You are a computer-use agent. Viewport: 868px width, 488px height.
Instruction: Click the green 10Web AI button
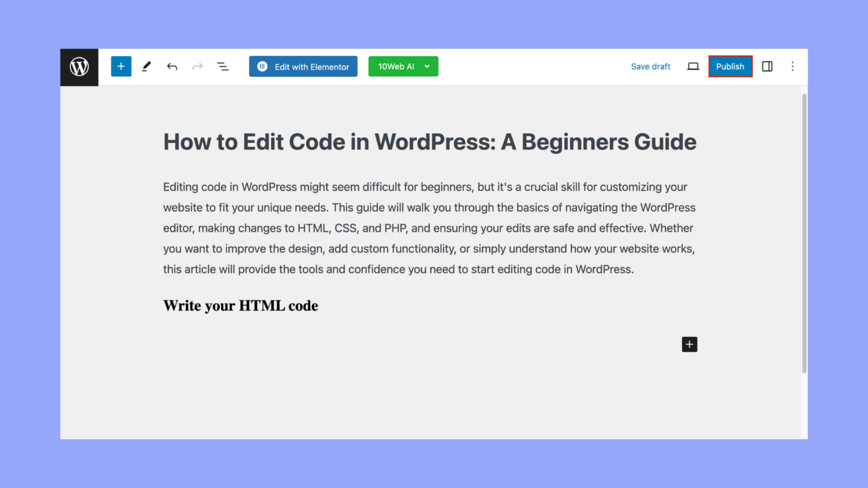coord(403,66)
